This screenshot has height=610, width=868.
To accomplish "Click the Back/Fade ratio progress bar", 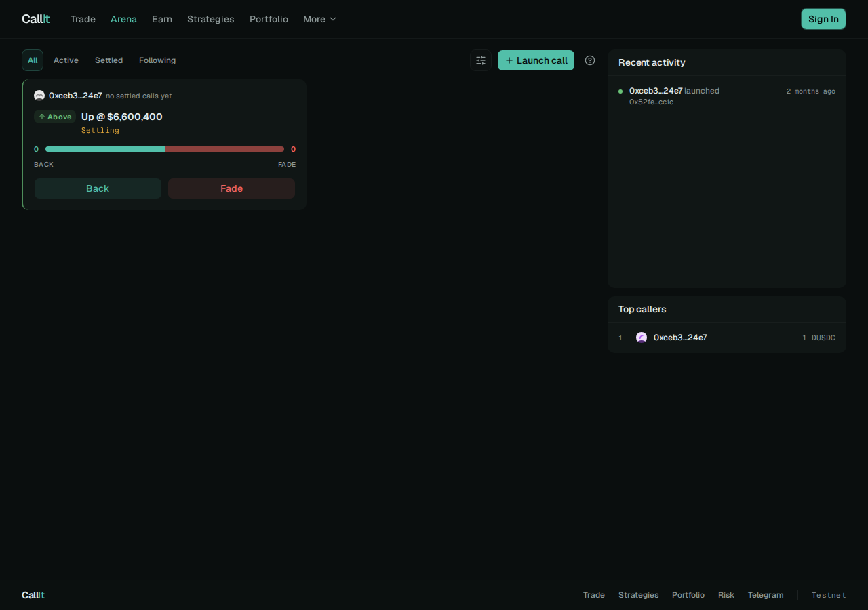I will pos(165,149).
